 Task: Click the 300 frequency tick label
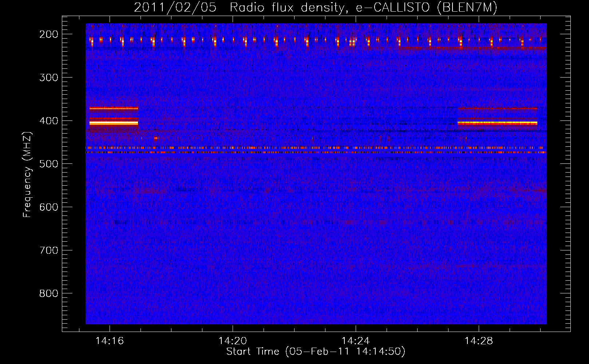click(49, 78)
